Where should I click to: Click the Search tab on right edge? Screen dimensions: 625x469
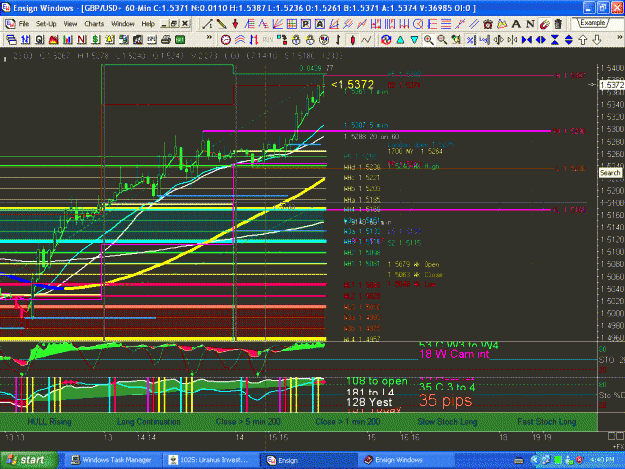(610, 173)
